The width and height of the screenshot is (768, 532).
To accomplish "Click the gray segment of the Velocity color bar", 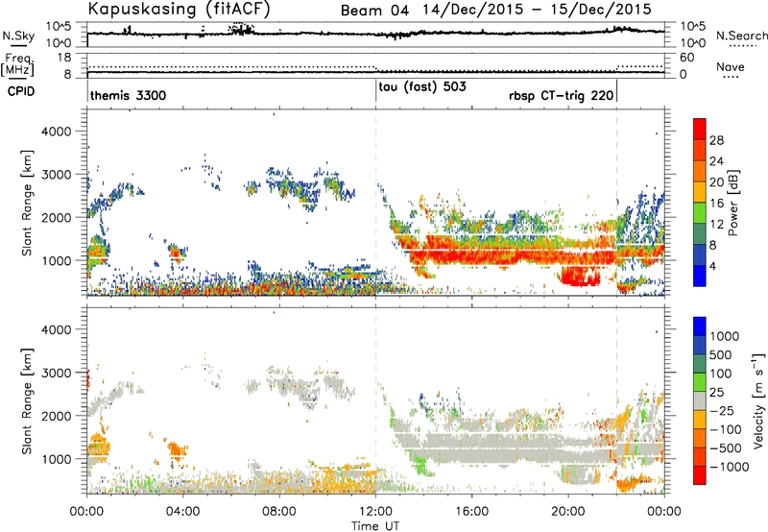I will (x=700, y=401).
